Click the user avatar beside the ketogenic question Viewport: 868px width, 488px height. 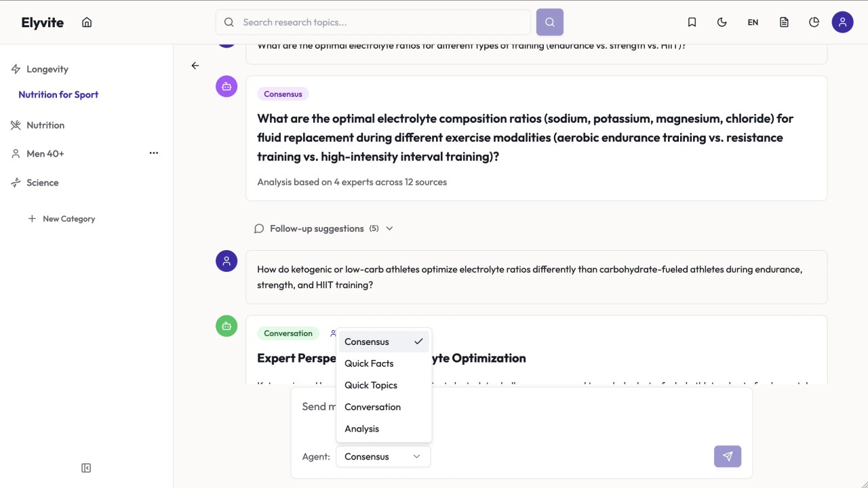pos(226,261)
